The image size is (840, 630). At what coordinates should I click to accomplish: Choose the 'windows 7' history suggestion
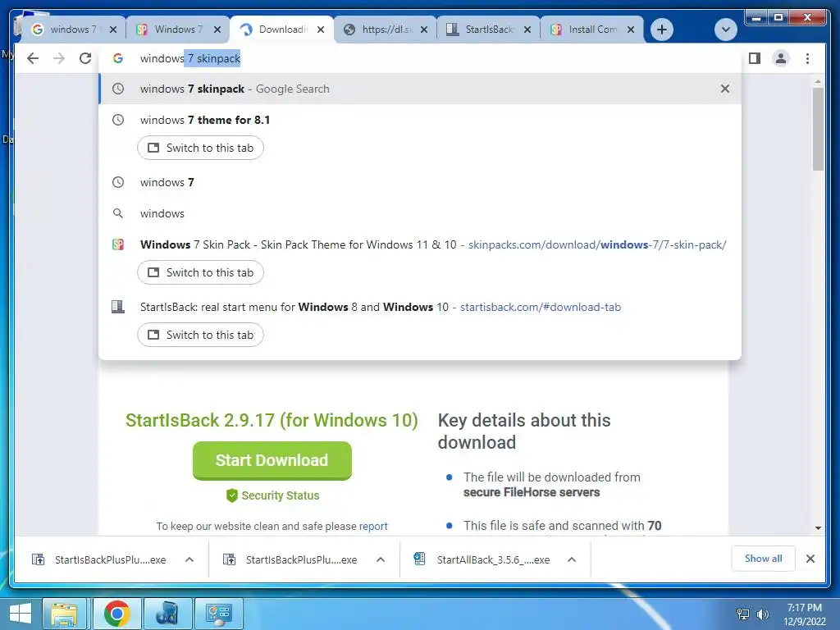(x=420, y=182)
